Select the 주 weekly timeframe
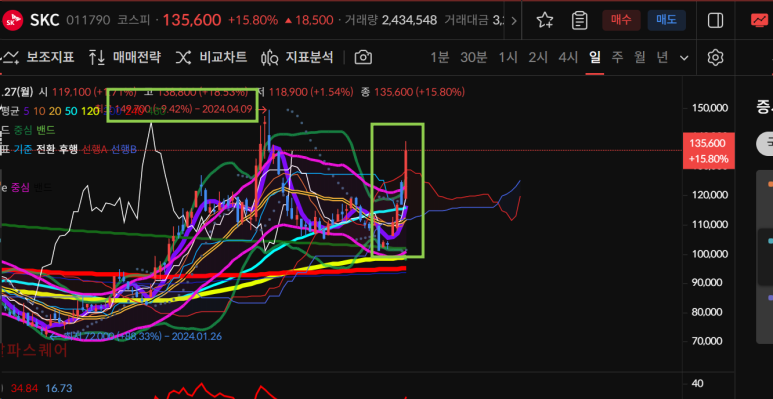Viewport: 773px width, 399px height. 617,58
